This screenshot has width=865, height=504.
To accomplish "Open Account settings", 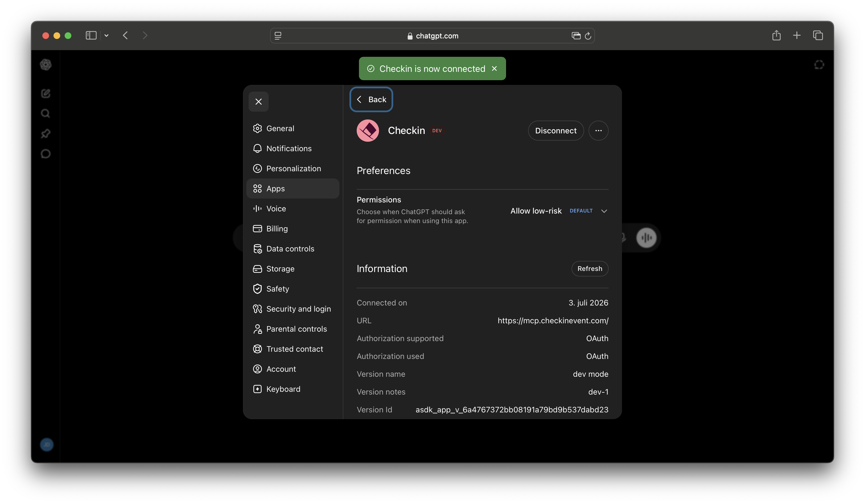I will [293, 369].
